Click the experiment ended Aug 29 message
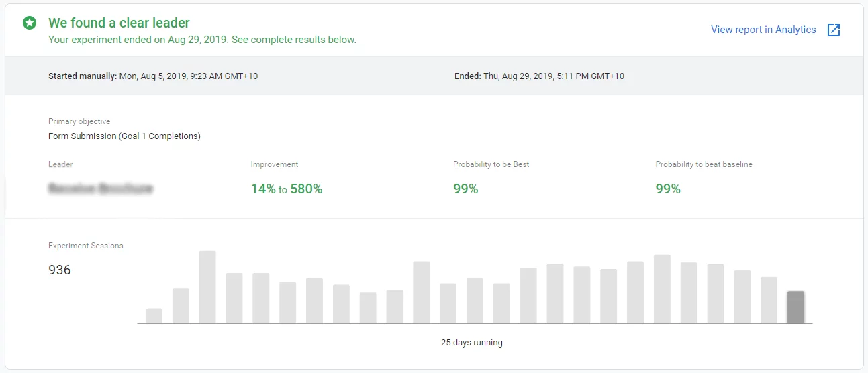 pyautogui.click(x=202, y=40)
